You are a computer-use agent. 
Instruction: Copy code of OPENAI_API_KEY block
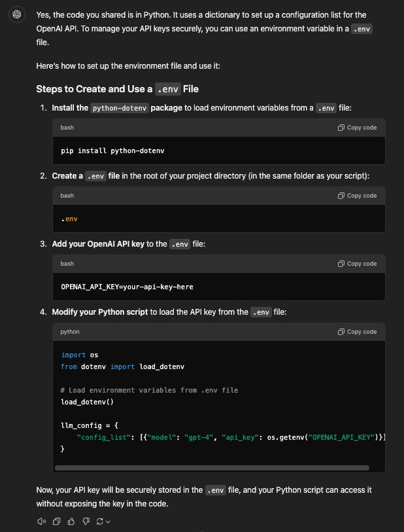click(357, 264)
